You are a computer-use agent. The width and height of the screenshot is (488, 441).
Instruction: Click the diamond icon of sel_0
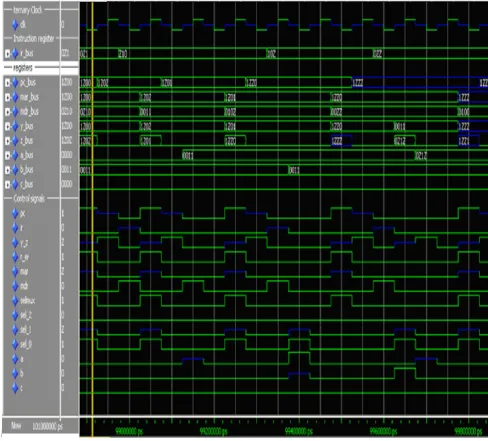click(15, 344)
